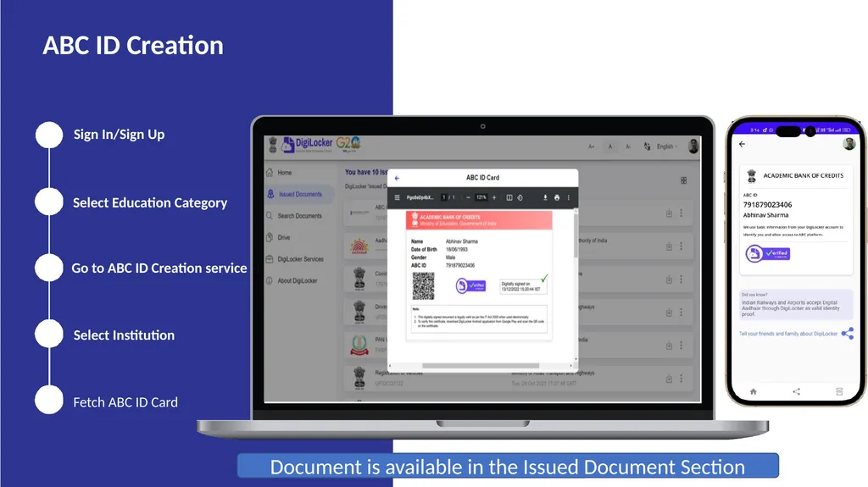Go back from the ABC ID Card dialog

[397, 178]
